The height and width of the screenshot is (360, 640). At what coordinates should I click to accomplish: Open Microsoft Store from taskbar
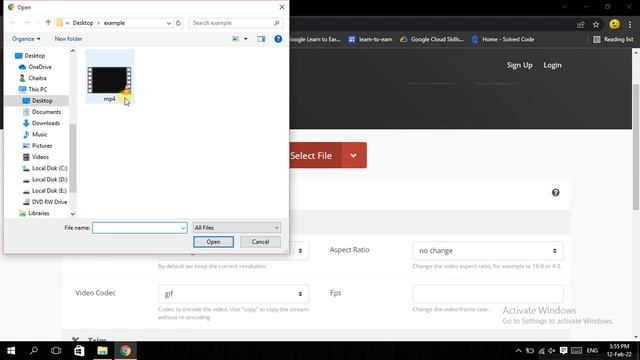79,351
